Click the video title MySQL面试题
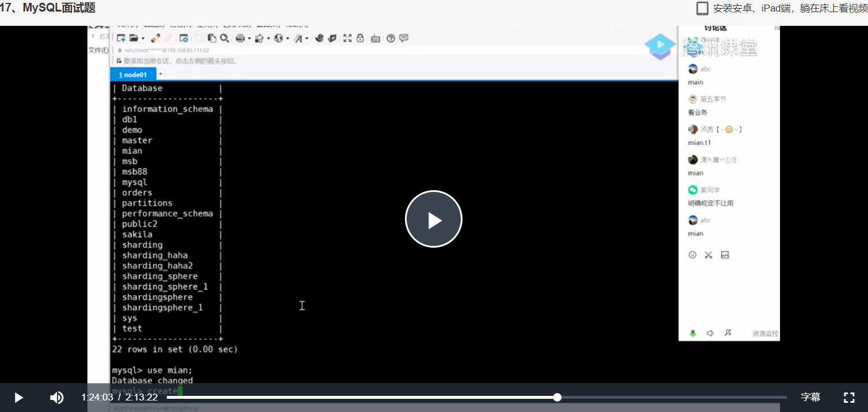 59,8
